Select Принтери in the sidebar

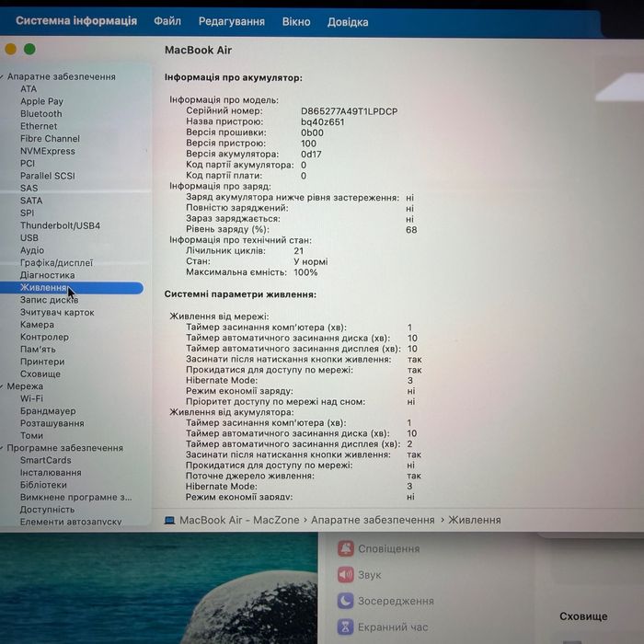42,362
